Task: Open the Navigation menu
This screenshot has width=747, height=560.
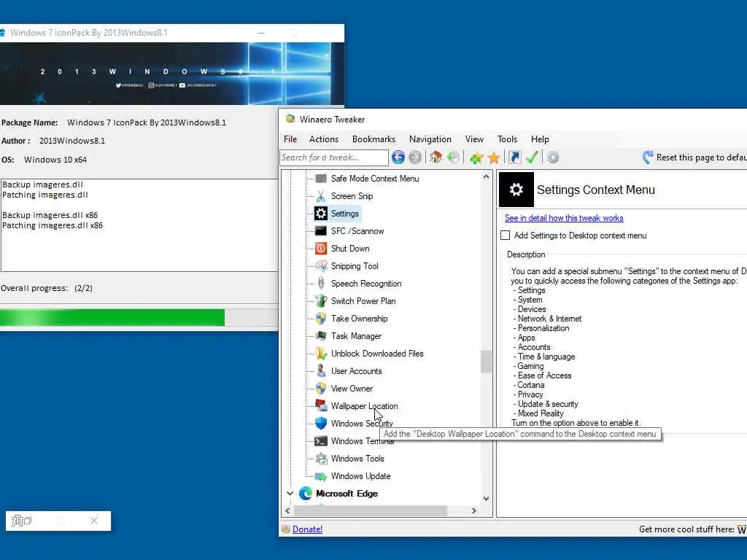Action: [430, 139]
